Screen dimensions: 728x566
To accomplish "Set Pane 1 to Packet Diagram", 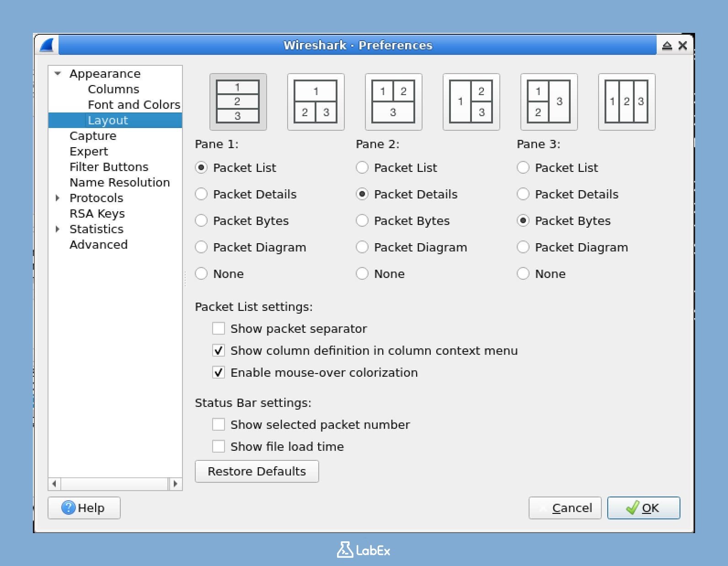I will pyautogui.click(x=251, y=247).
